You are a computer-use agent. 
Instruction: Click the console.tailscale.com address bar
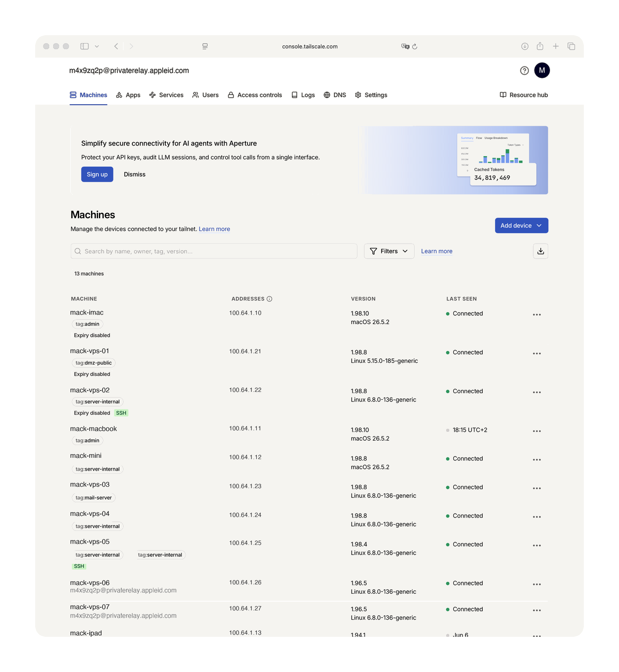(310, 46)
